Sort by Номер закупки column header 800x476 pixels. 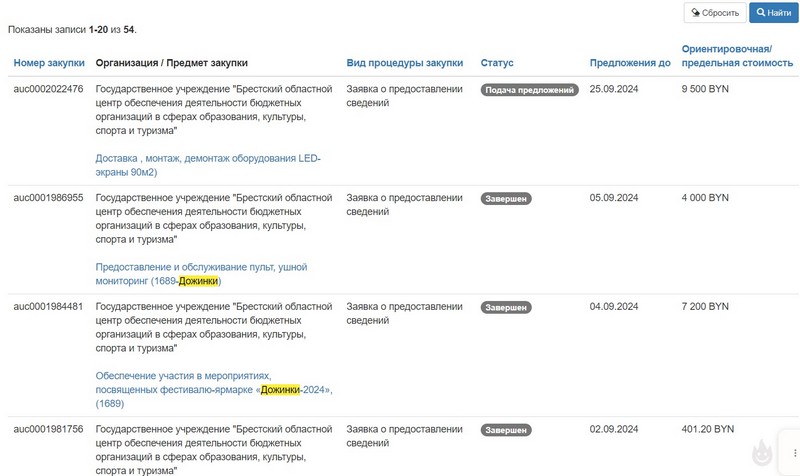click(x=48, y=63)
